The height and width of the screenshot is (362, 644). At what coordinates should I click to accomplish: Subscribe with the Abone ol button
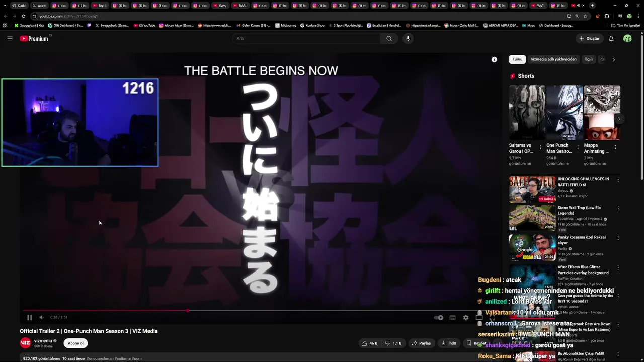coord(75,343)
